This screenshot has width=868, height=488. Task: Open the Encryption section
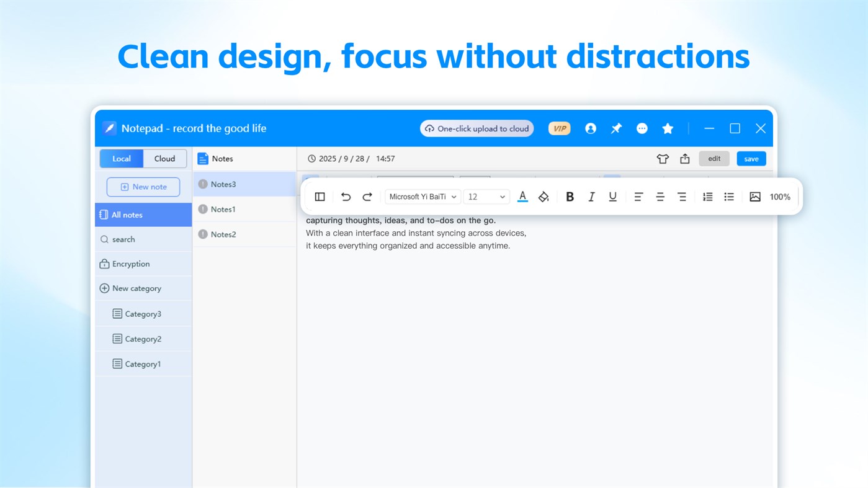click(x=143, y=264)
